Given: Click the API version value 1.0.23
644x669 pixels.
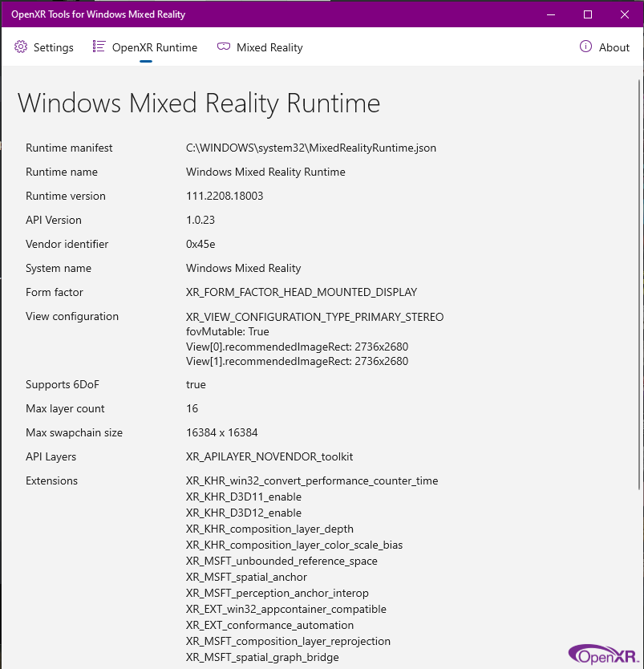Looking at the screenshot, I should coord(200,220).
